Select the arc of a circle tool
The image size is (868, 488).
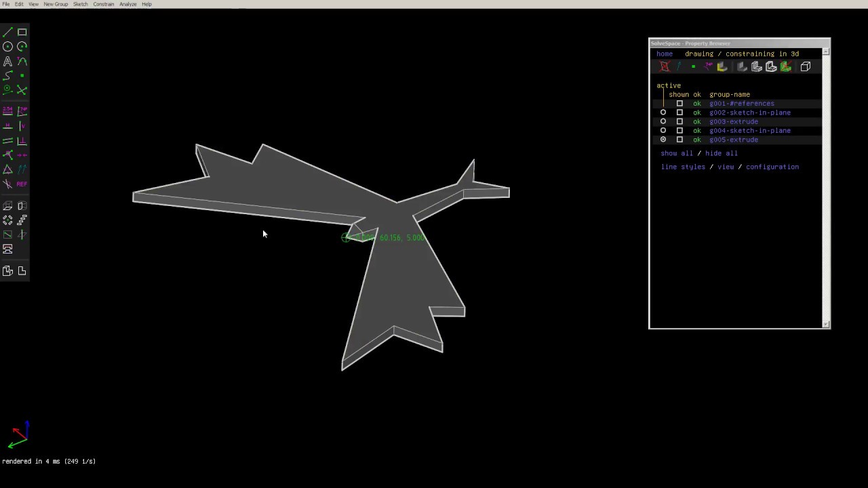(22, 47)
